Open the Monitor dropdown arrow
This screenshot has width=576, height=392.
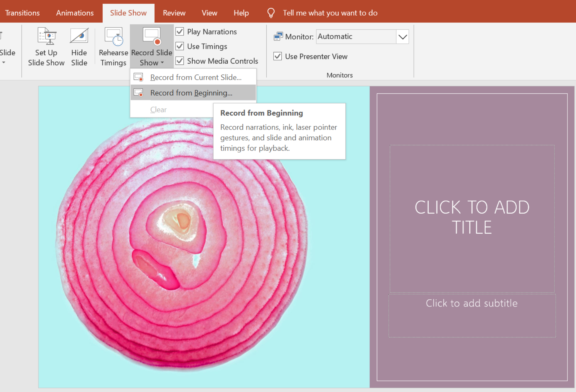click(x=402, y=37)
